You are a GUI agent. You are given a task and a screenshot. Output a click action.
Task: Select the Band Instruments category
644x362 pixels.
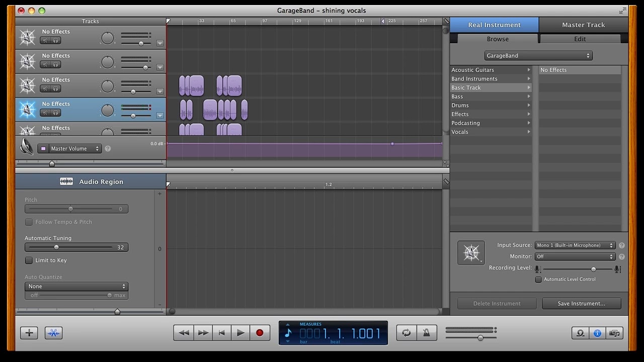point(491,79)
